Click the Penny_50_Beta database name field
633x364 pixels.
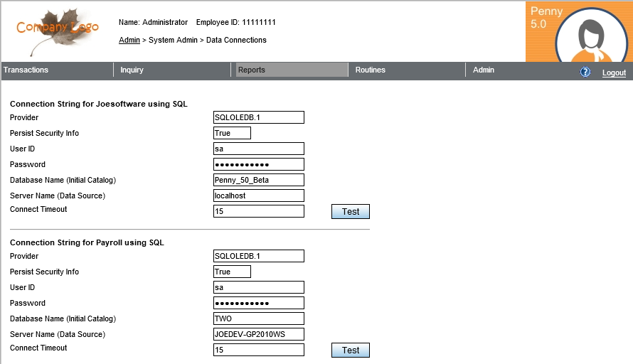coord(259,180)
